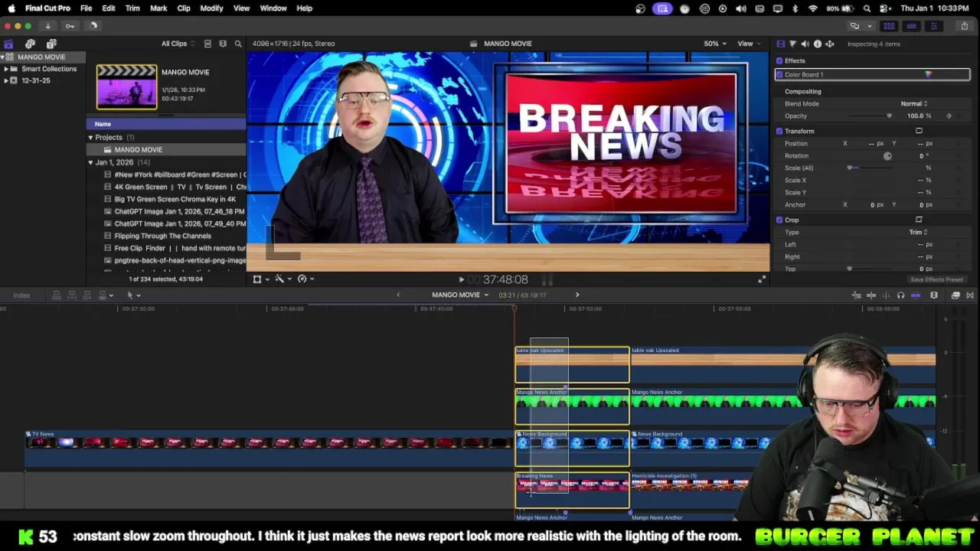Open the enhancements magic wand menu
The image size is (980, 551).
[x=283, y=279]
